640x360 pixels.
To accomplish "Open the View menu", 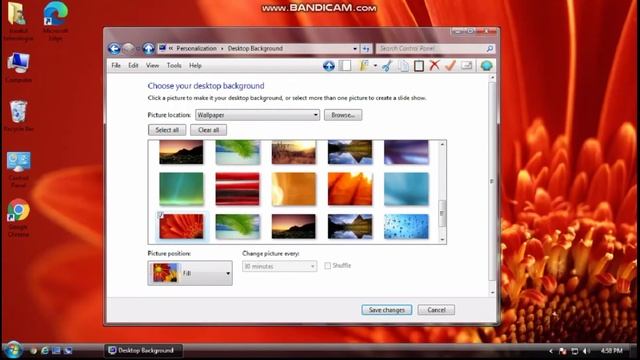I will pos(153,65).
